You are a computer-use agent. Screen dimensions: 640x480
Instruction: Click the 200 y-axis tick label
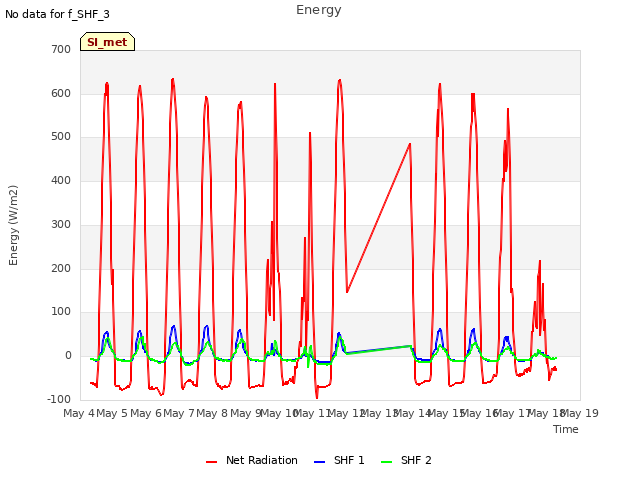point(61,269)
